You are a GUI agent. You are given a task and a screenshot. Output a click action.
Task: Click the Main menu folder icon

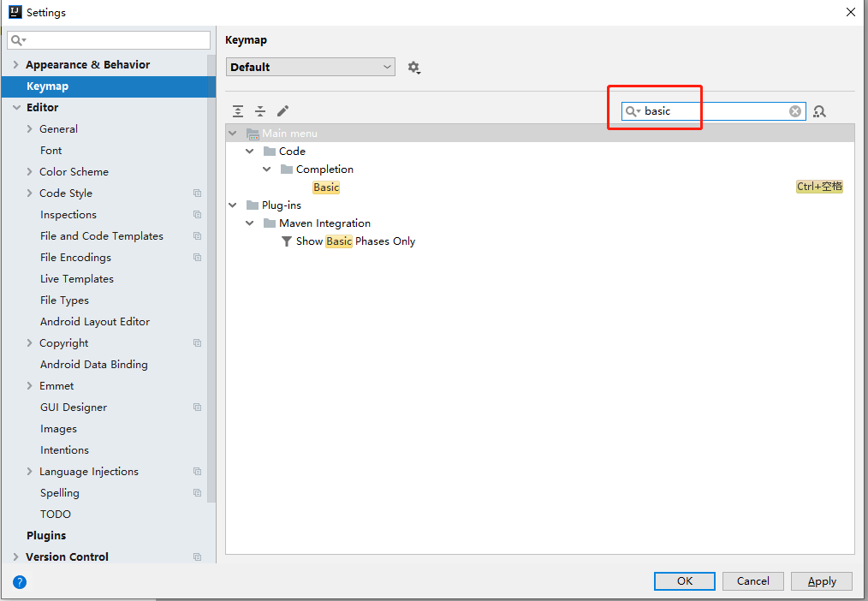coord(253,134)
